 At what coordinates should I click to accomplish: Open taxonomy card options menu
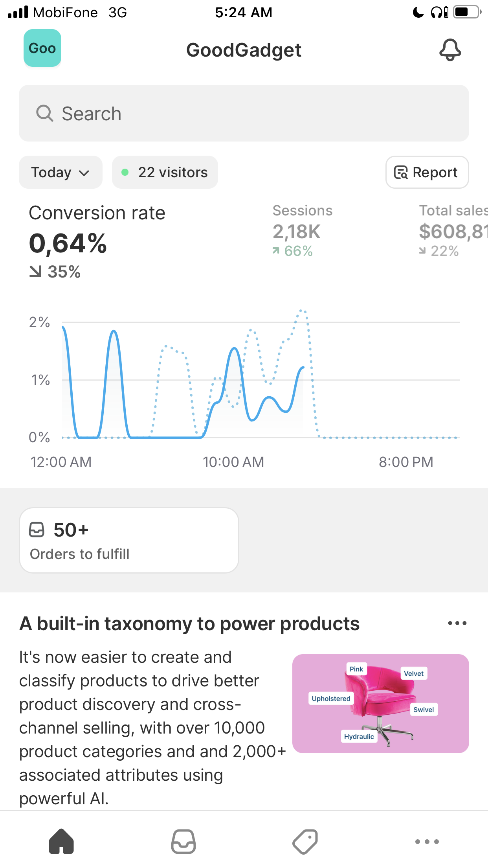click(x=457, y=623)
